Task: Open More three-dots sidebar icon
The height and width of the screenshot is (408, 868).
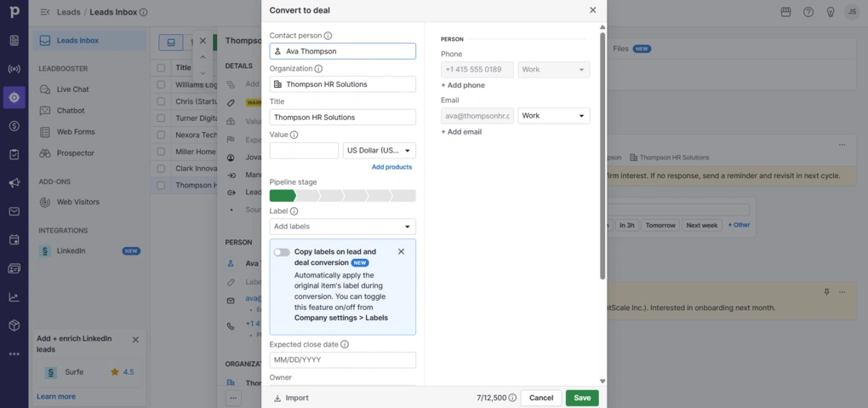Action: 14,353
